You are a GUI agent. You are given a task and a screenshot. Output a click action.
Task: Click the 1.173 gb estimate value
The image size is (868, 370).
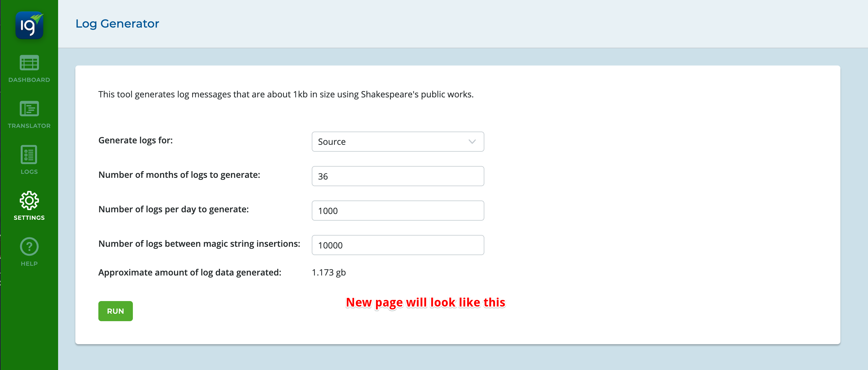click(328, 272)
